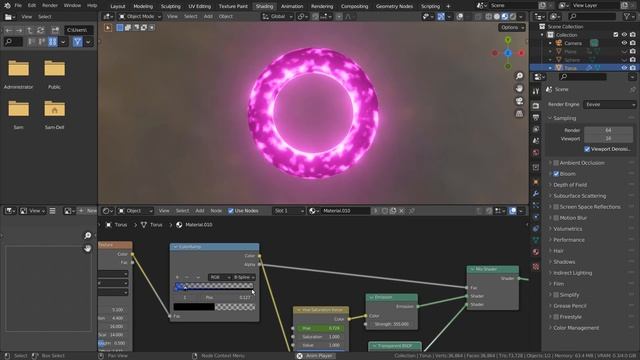Click green Y axis on navigation gizmo
640x360 pixels.
tap(508, 40)
